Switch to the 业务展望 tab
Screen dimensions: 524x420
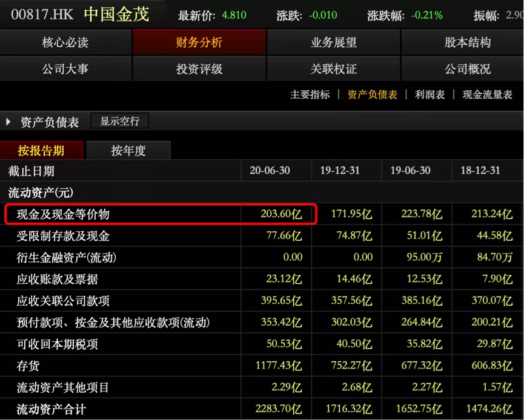tap(334, 42)
